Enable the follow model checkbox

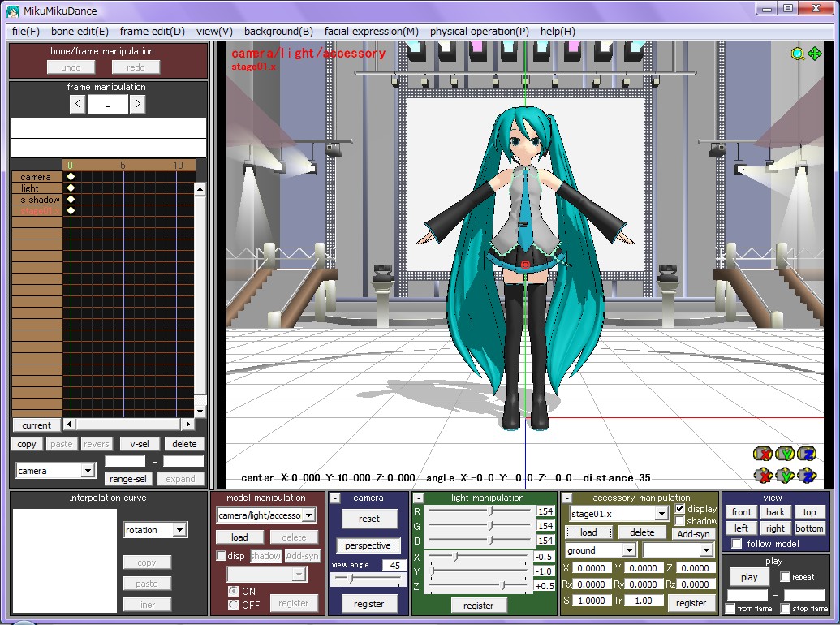coord(737,544)
